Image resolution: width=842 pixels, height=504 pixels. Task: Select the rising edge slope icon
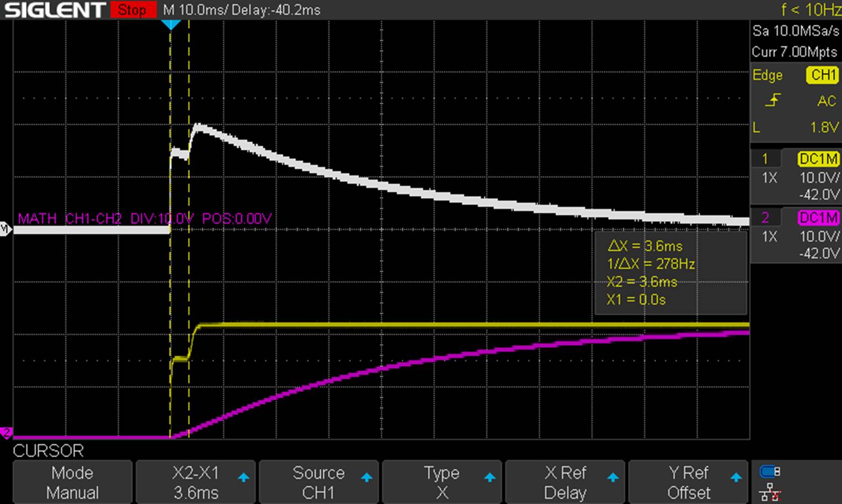tap(773, 100)
